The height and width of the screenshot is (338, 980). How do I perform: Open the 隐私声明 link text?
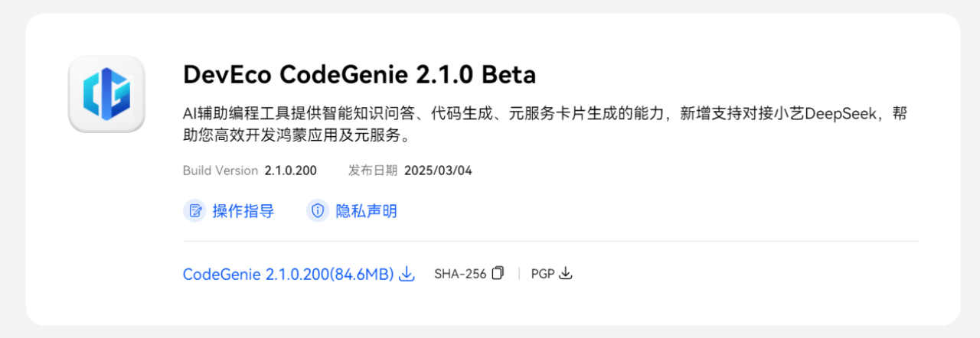(x=366, y=211)
